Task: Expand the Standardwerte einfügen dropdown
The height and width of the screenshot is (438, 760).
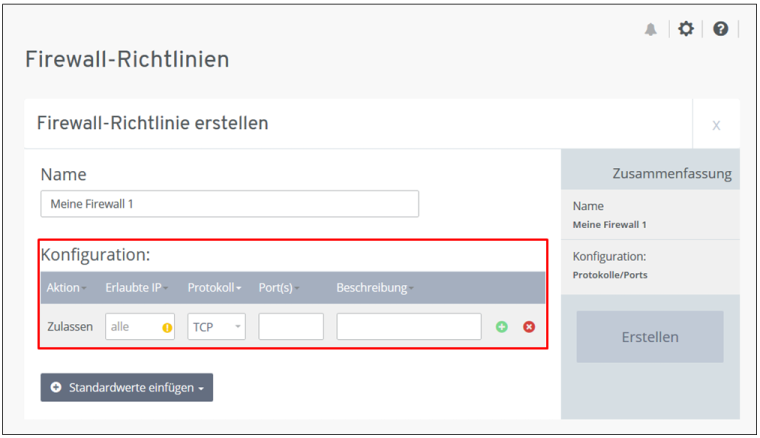Action: [127, 387]
